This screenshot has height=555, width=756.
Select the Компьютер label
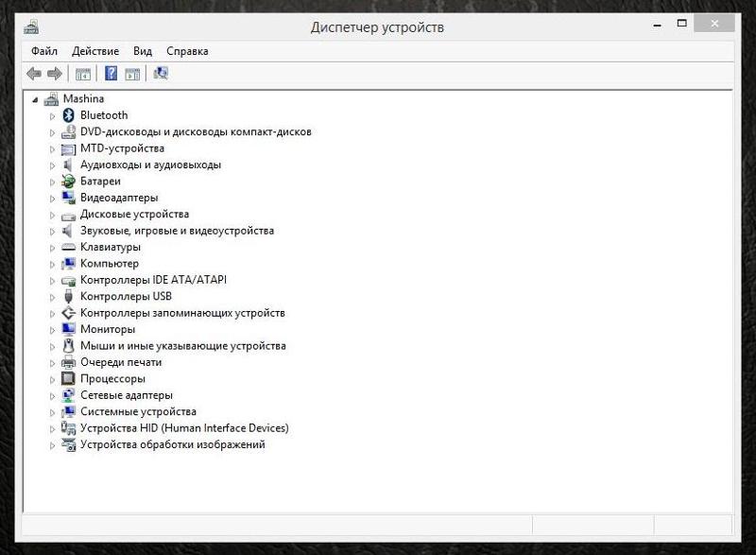tap(110, 263)
